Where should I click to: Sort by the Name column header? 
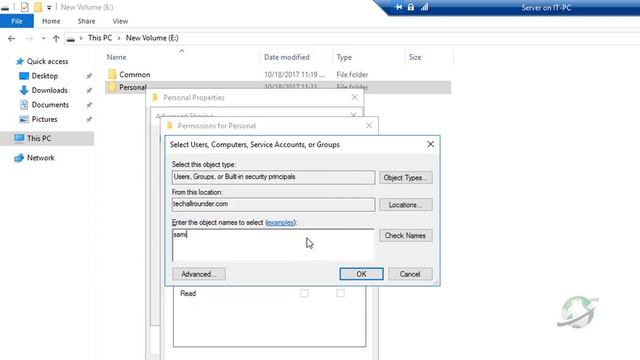pyautogui.click(x=116, y=57)
